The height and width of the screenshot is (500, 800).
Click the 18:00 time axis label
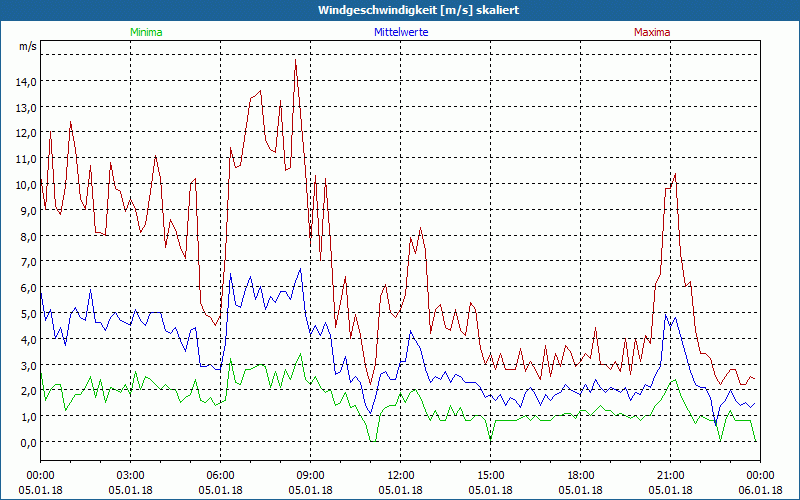click(x=581, y=476)
